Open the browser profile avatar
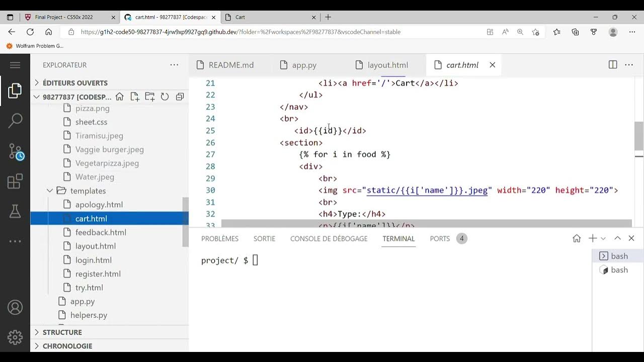The image size is (644, 362). (613, 32)
